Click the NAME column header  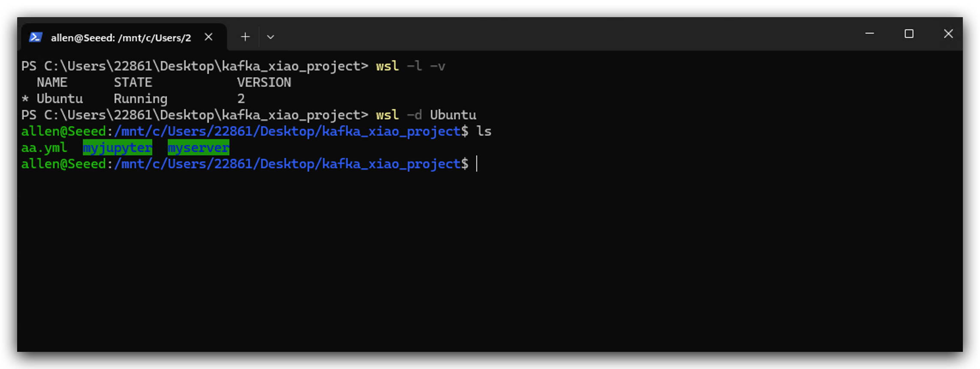click(x=52, y=82)
